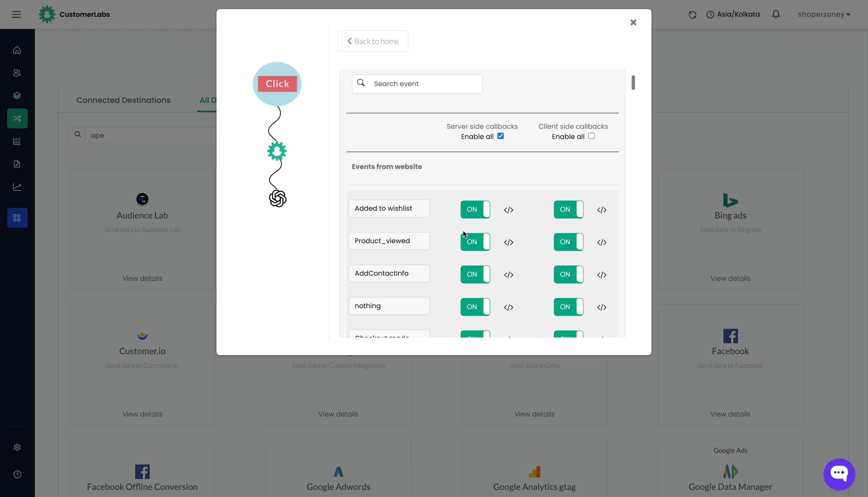Open server code icon for Product_viewed

point(509,242)
